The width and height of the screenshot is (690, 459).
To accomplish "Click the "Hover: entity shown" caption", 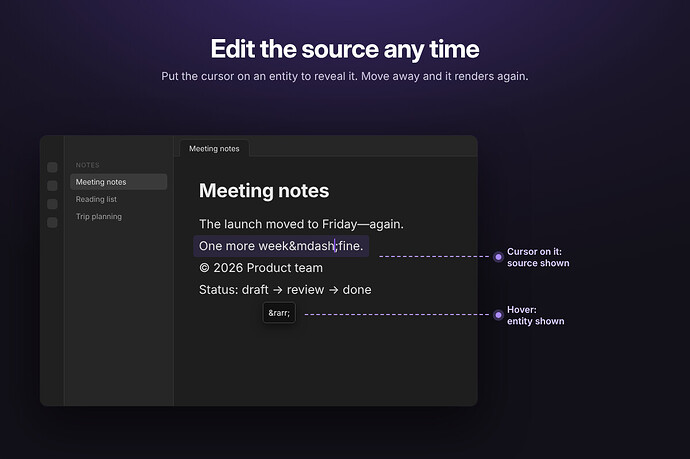I will pyautogui.click(x=535, y=316).
